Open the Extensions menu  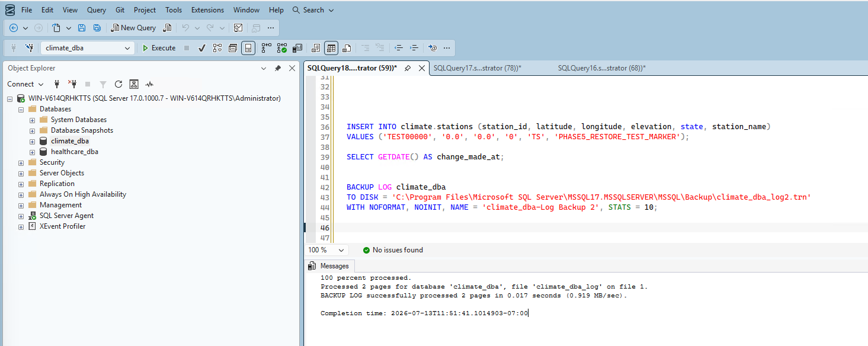pos(207,10)
